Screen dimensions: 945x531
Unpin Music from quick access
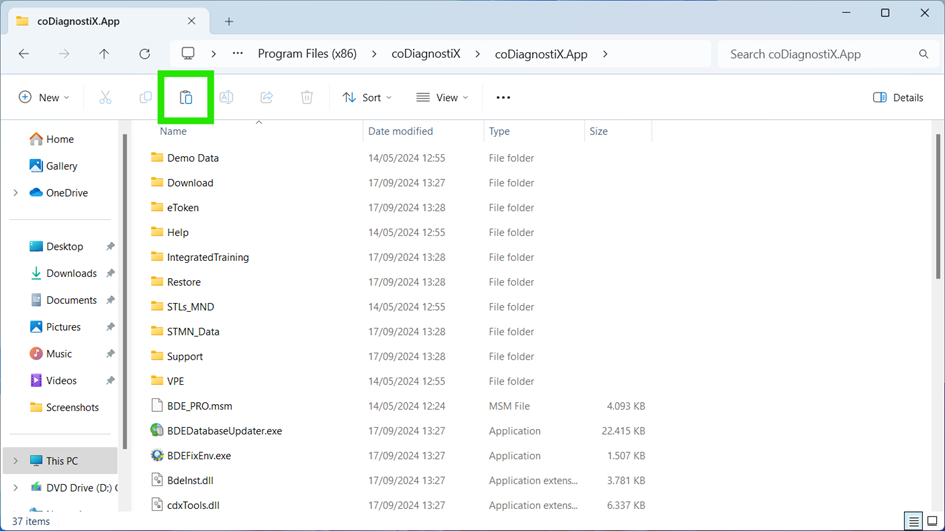pyautogui.click(x=110, y=354)
